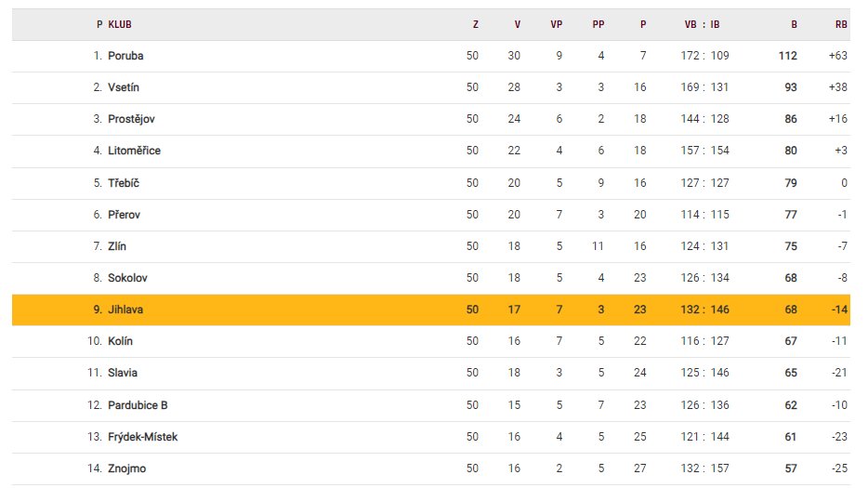Image resolution: width=868 pixels, height=488 pixels.
Task: Click Poruba's 112 points value
Action: point(787,56)
